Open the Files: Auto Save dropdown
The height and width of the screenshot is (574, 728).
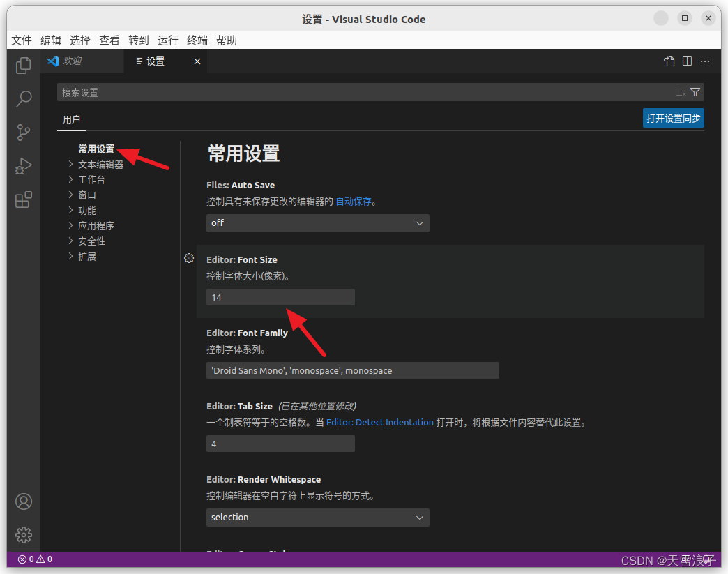[317, 223]
